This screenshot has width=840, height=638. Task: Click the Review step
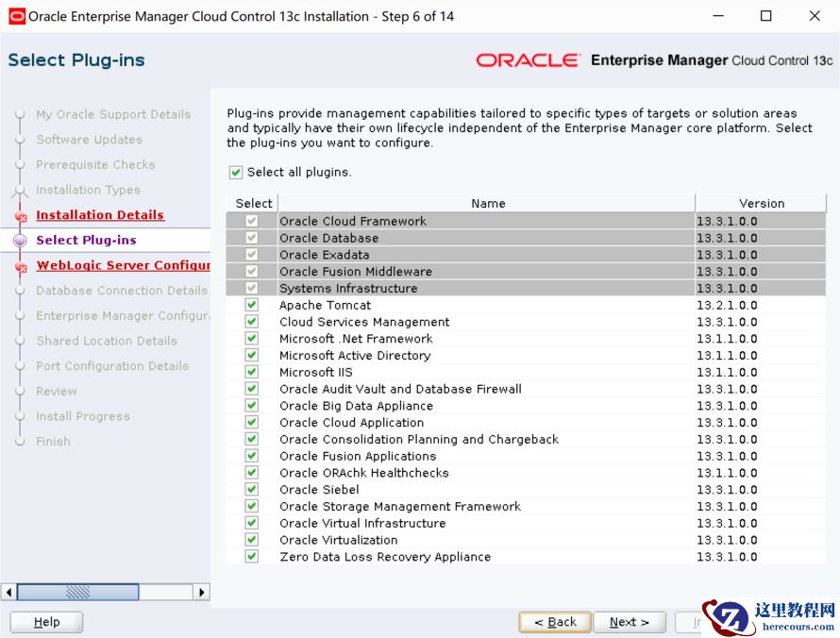pos(57,391)
